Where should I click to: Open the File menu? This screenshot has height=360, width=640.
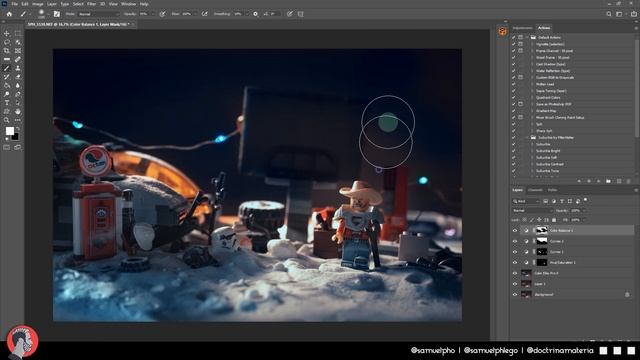click(14, 4)
